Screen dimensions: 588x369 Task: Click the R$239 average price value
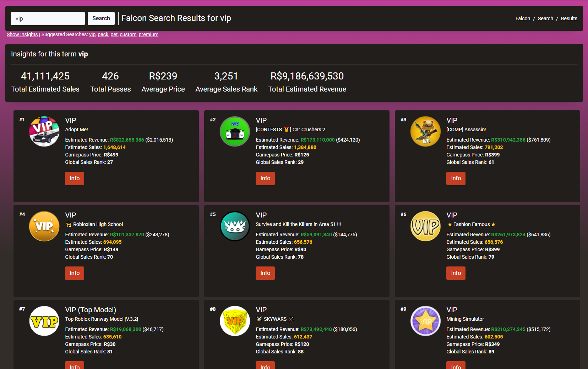(163, 76)
